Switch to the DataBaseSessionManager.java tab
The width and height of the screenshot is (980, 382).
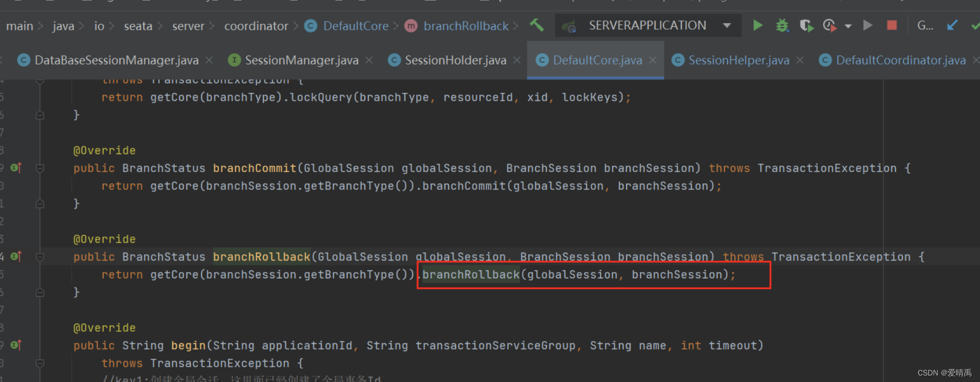tap(116, 60)
